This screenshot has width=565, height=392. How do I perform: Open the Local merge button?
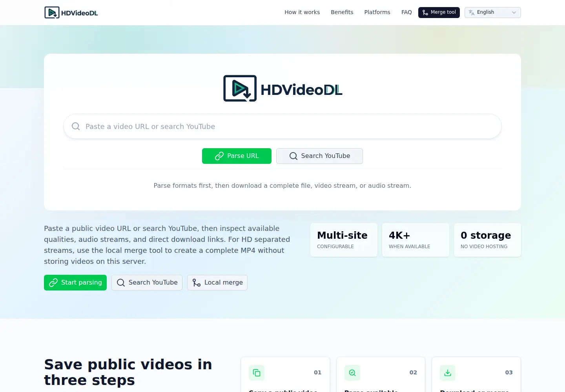[217, 283]
